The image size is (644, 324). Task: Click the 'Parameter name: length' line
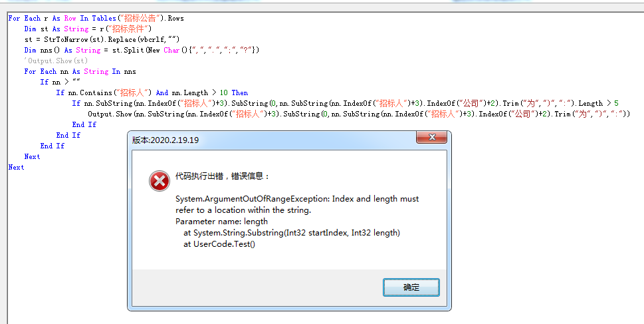(221, 222)
